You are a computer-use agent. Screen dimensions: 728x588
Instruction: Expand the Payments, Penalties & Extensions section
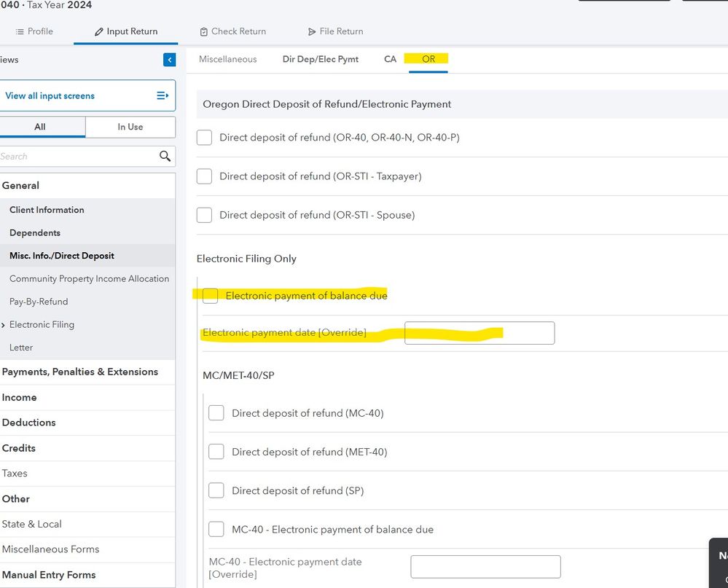[x=79, y=372]
